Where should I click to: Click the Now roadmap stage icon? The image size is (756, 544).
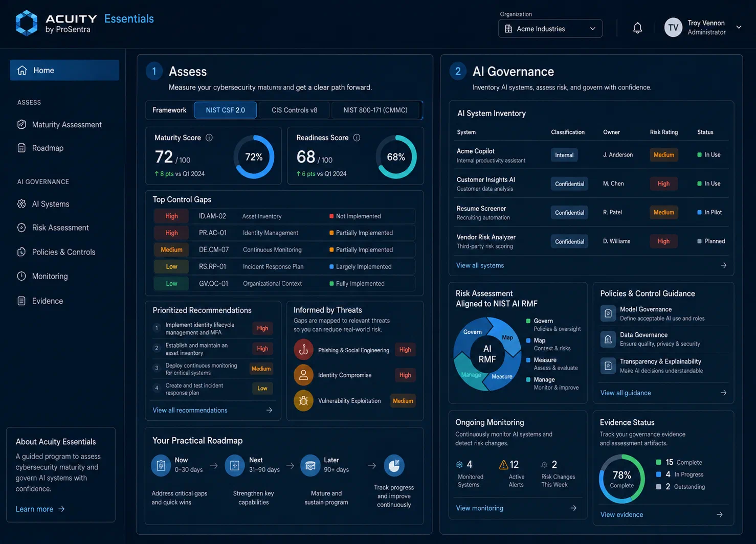tap(161, 466)
